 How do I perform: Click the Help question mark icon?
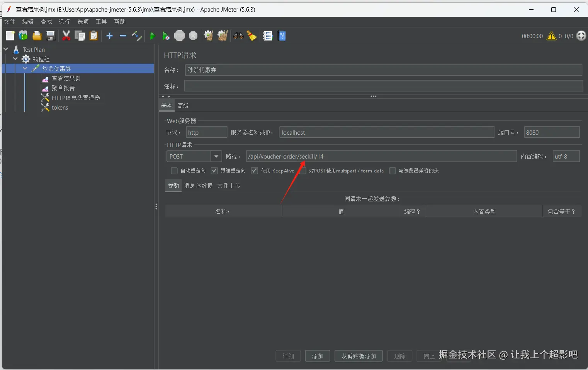pyautogui.click(x=282, y=36)
